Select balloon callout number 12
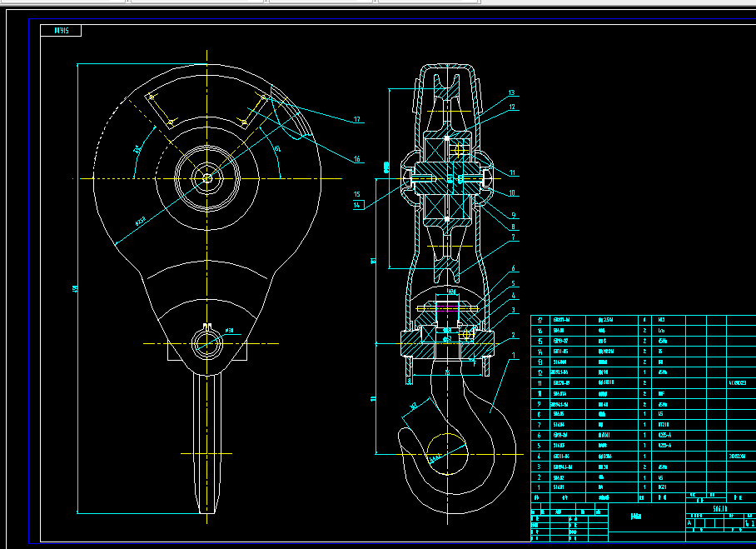756x549 pixels. [511, 107]
